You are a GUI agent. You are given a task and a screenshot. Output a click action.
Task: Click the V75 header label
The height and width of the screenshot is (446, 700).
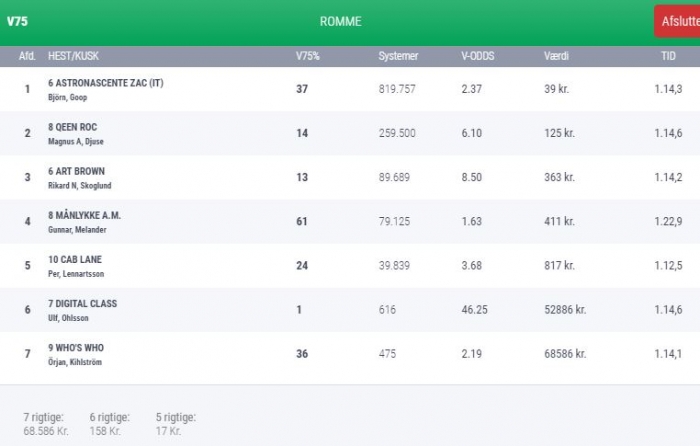click(x=17, y=22)
